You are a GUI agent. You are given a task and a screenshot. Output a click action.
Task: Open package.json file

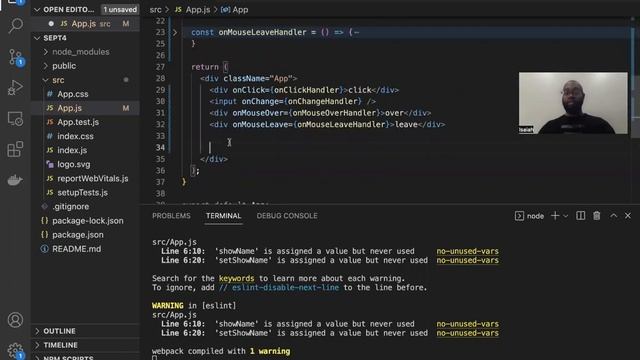[x=86, y=235]
